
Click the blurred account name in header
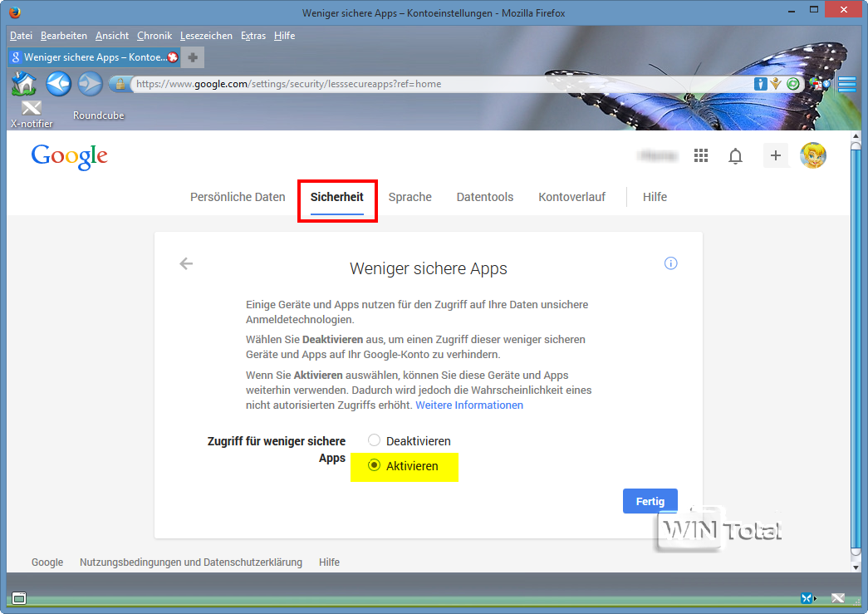point(657,156)
